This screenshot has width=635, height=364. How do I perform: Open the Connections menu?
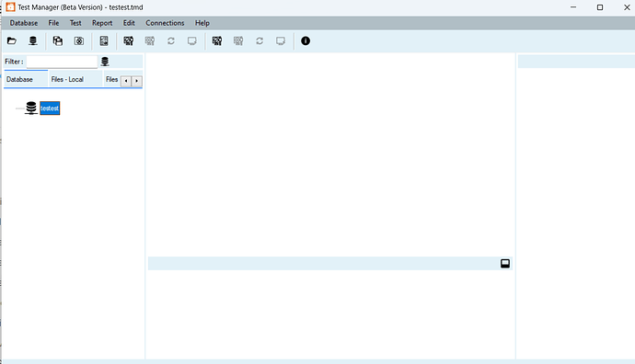[165, 23]
